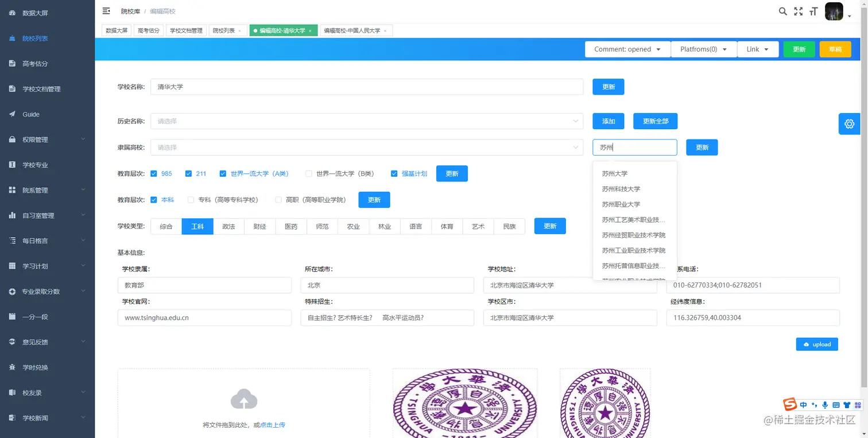Click the 学习计划 table icon
The height and width of the screenshot is (438, 868).
click(12, 266)
